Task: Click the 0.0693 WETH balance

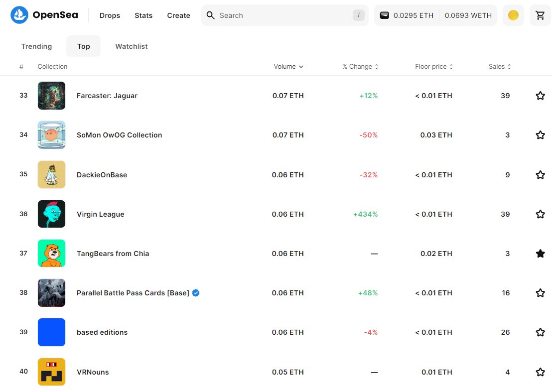Action: (x=468, y=15)
